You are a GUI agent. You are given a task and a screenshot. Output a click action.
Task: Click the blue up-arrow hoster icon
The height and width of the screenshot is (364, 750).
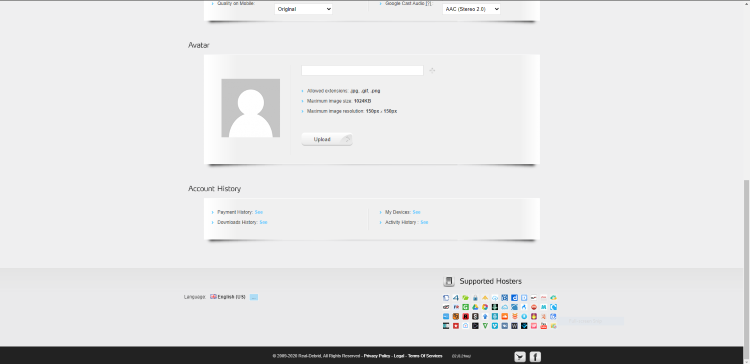pyautogui.click(x=485, y=316)
